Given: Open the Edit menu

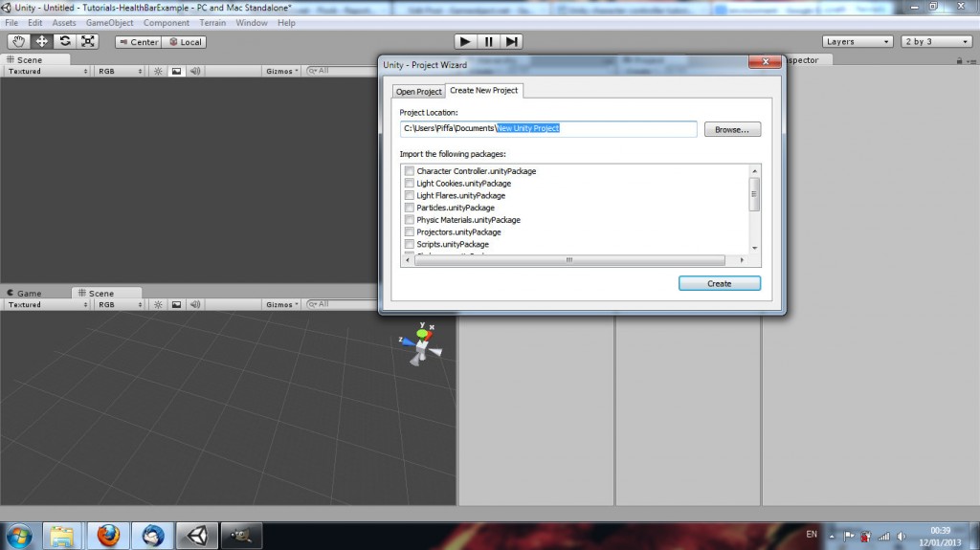Looking at the screenshot, I should pyautogui.click(x=35, y=23).
